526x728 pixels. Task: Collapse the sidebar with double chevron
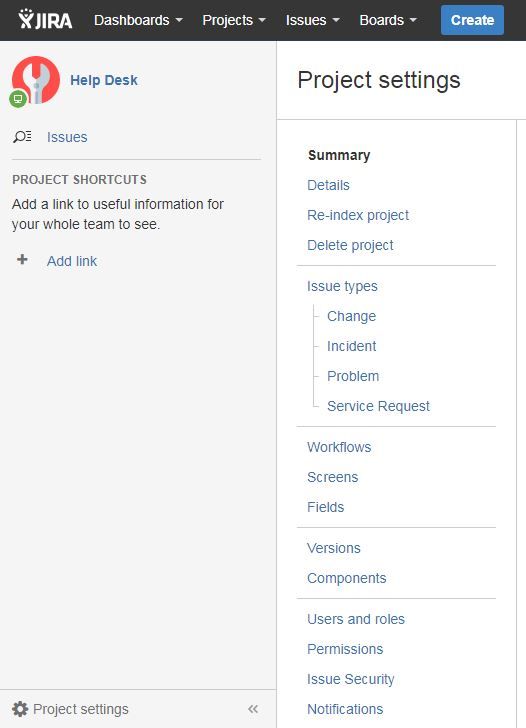253,709
